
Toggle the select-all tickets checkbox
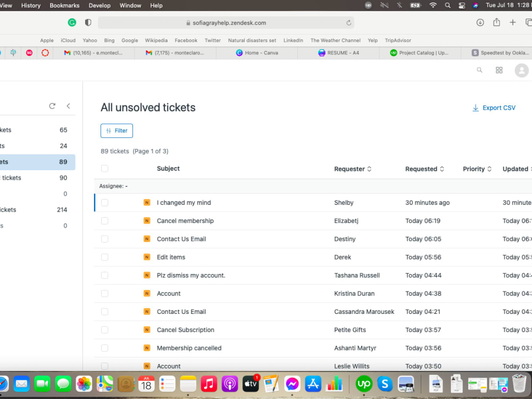tap(104, 168)
